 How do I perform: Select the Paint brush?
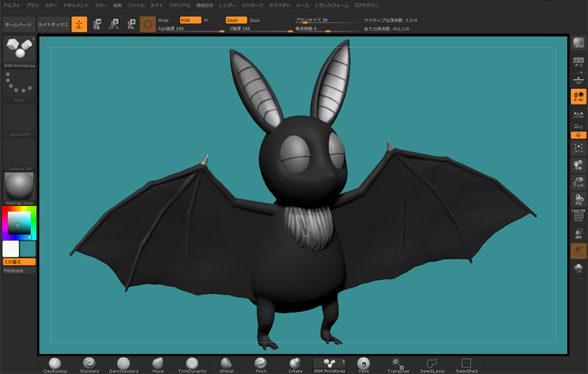(x=364, y=365)
